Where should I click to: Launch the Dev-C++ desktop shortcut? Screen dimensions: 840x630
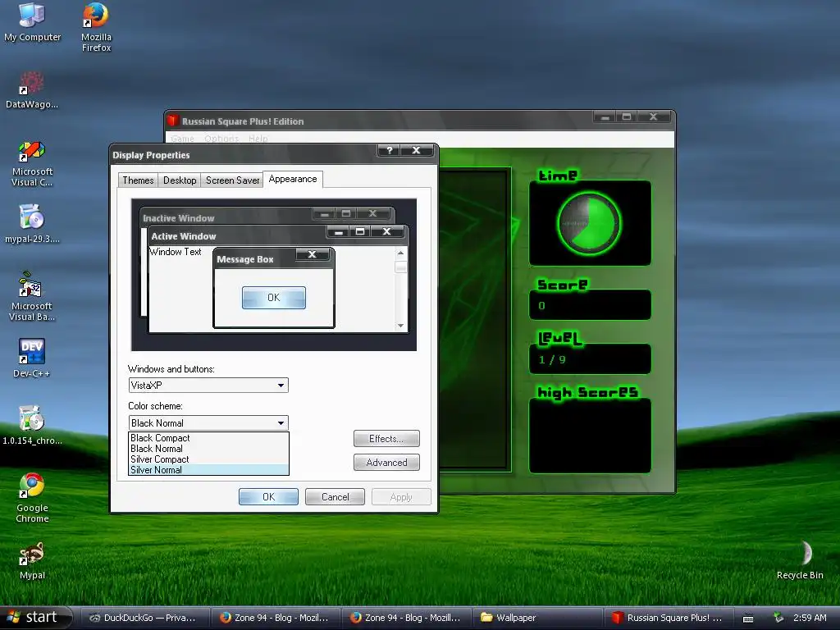[x=32, y=358]
